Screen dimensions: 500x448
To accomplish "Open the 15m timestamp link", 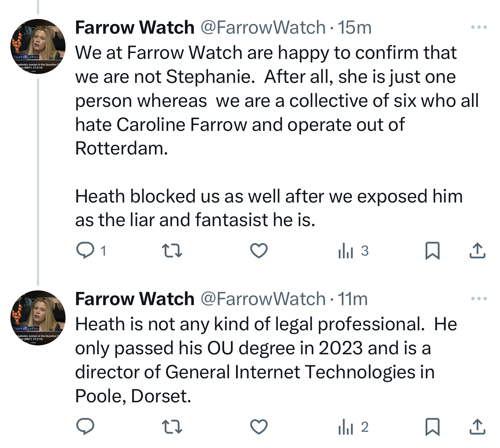I will tap(354, 27).
